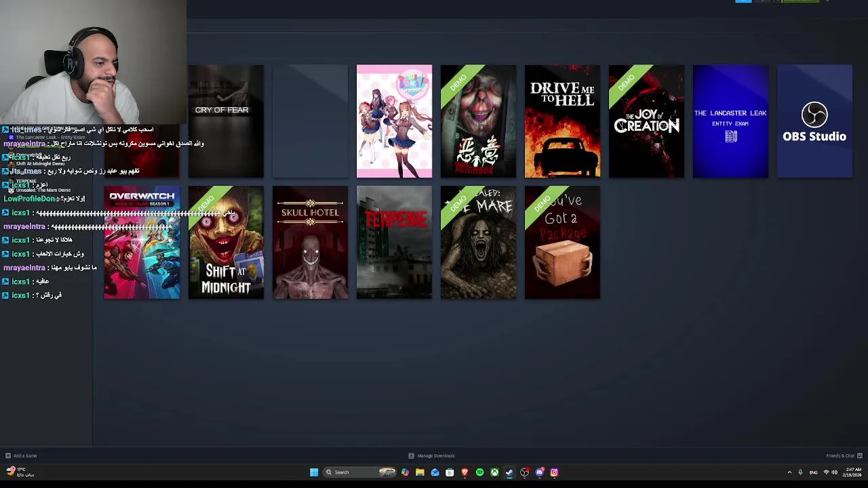Select the Cry of Fear game cover

pyautogui.click(x=226, y=121)
